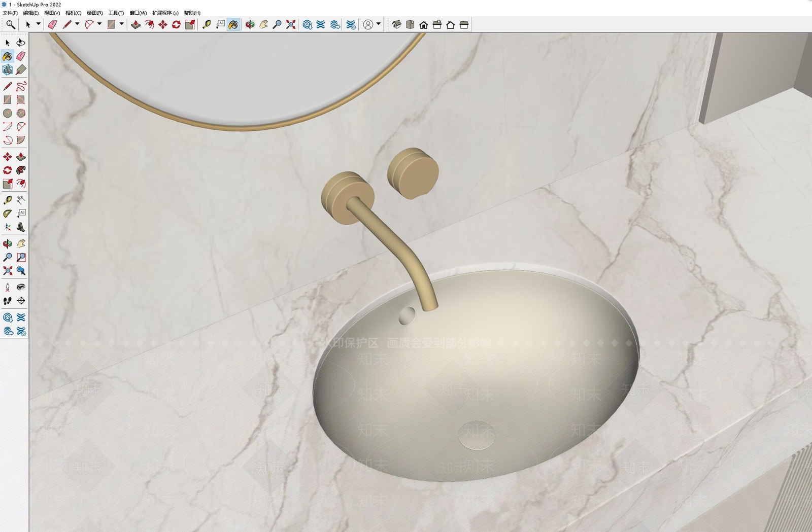This screenshot has height=532, width=812.
Task: Select the Tape Measure tool in top toolbar
Action: point(206,24)
